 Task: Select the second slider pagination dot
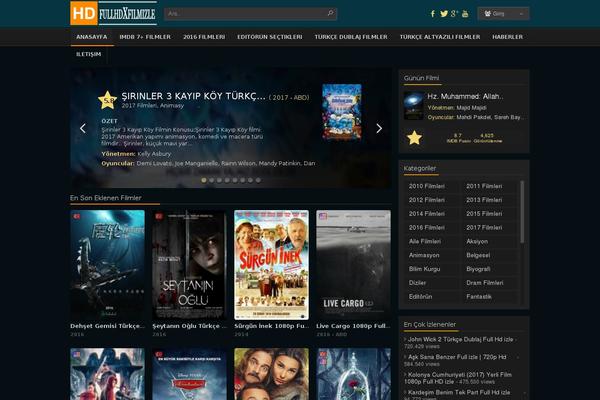[x=212, y=180]
